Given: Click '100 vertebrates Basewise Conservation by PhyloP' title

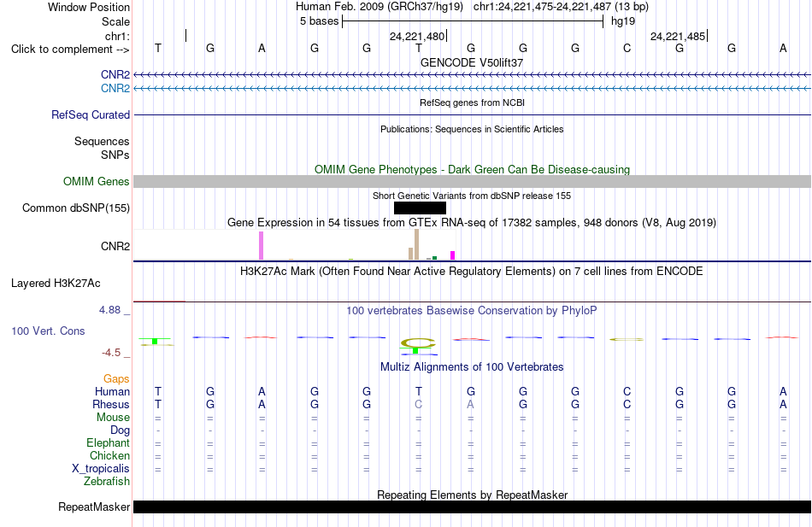Looking at the screenshot, I should [x=472, y=311].
